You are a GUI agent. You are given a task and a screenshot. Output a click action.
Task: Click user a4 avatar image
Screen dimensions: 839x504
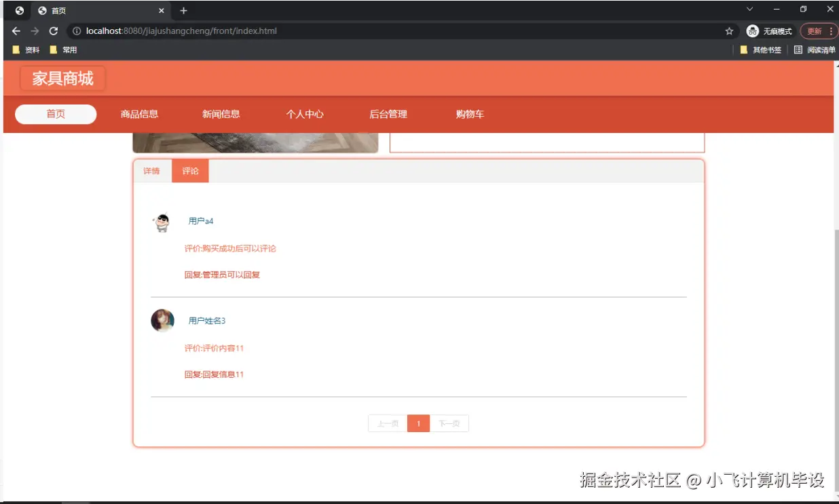[x=162, y=222]
